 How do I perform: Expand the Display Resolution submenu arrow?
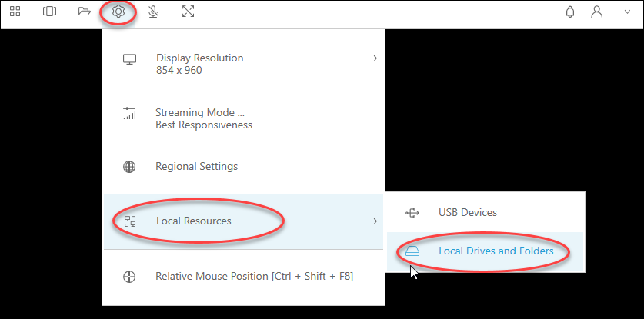tap(375, 58)
